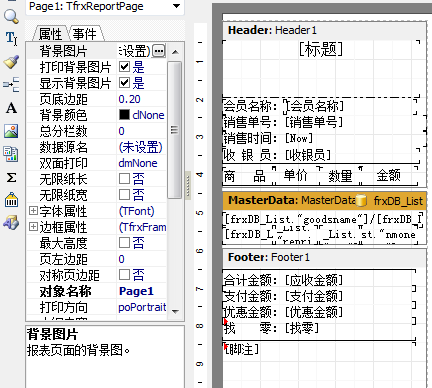Select the [脚注] text object

point(241,349)
